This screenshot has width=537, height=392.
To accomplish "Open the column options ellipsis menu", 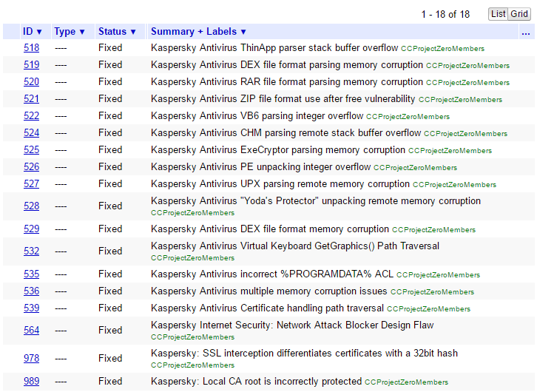I will pos(526,33).
